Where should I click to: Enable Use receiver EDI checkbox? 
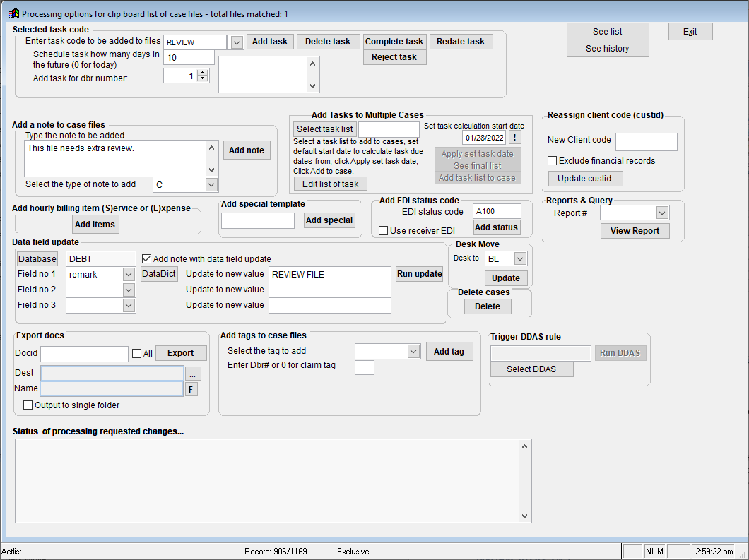pyautogui.click(x=383, y=231)
